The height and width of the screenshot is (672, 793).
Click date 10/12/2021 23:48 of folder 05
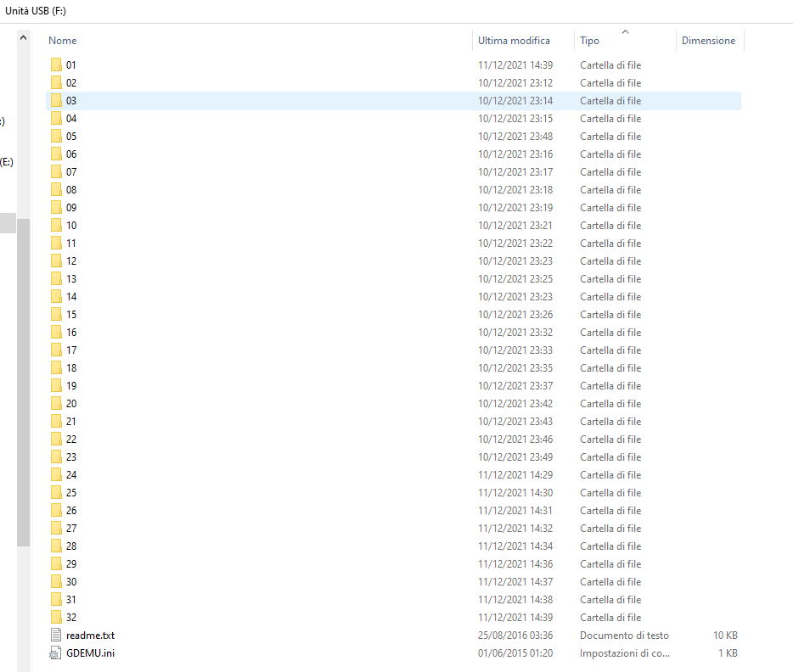click(x=515, y=136)
